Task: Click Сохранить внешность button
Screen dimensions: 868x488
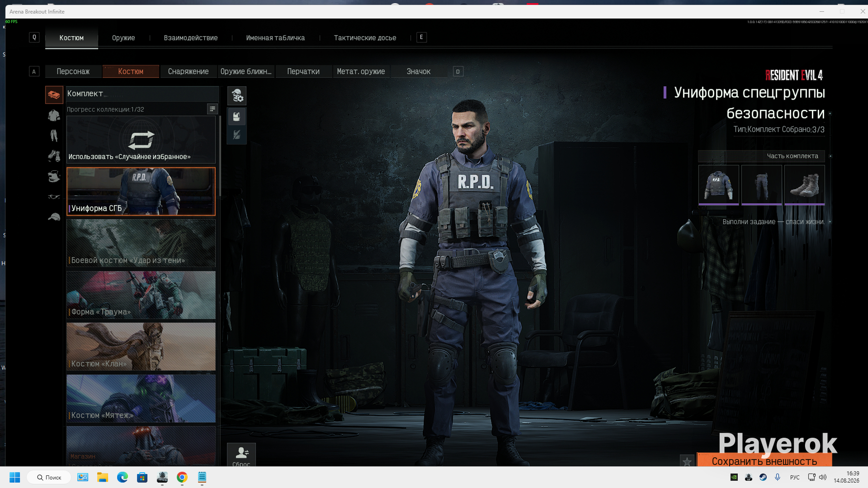Action: click(765, 461)
